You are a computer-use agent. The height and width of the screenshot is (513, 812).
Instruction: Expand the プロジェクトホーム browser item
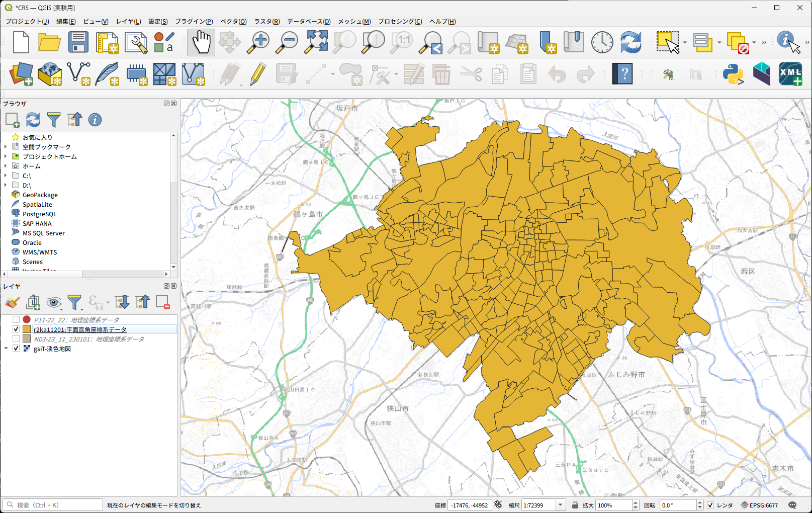(x=6, y=156)
